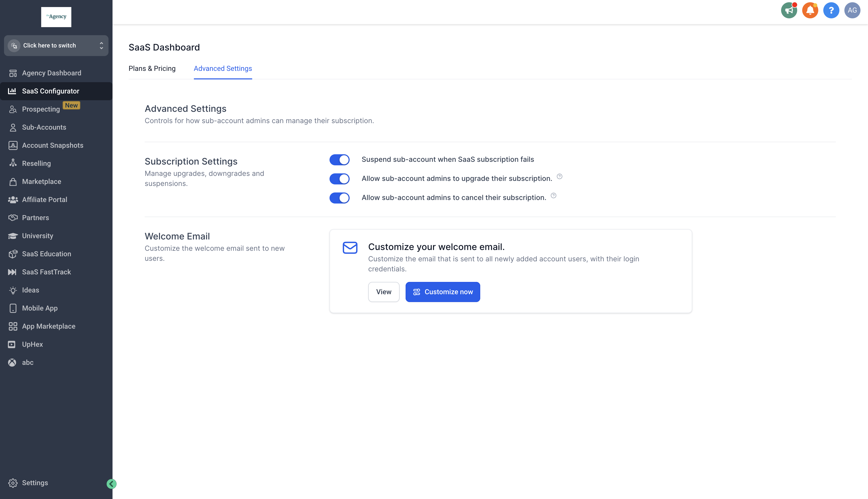The image size is (868, 499).
Task: Toggle suspend sub-account on subscription failure
Action: pyautogui.click(x=339, y=160)
